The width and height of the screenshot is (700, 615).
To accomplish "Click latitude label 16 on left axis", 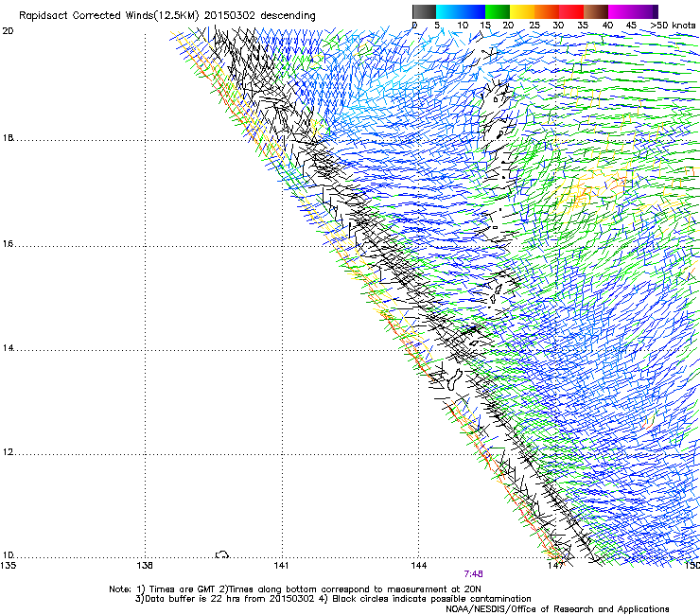I will [x=8, y=244].
